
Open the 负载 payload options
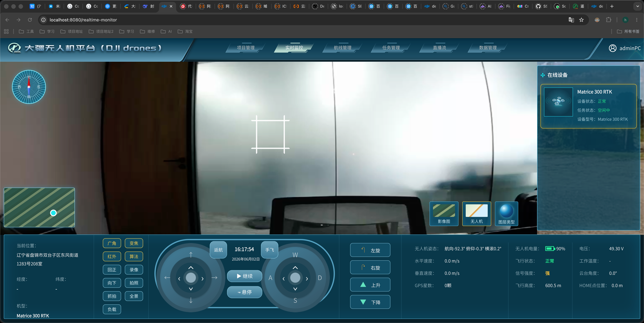(112, 309)
